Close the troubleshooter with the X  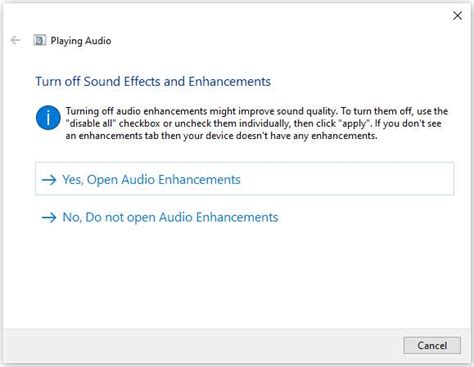pyautogui.click(x=457, y=15)
